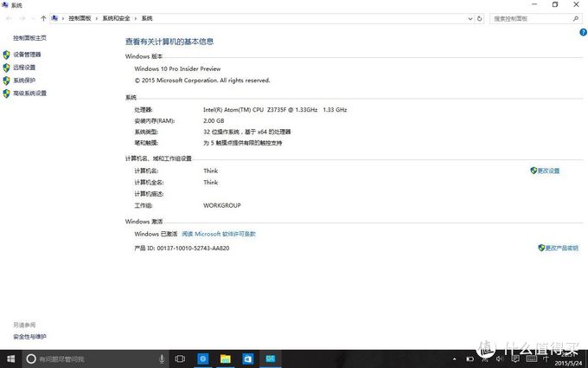Refresh the System window address bar
The width and height of the screenshot is (588, 368).
click(x=479, y=18)
